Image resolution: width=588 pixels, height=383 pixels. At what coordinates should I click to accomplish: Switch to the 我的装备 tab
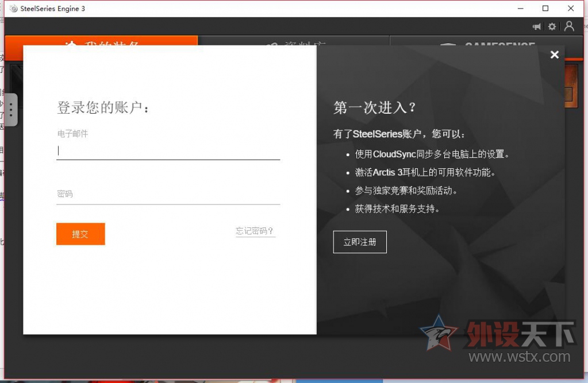101,41
